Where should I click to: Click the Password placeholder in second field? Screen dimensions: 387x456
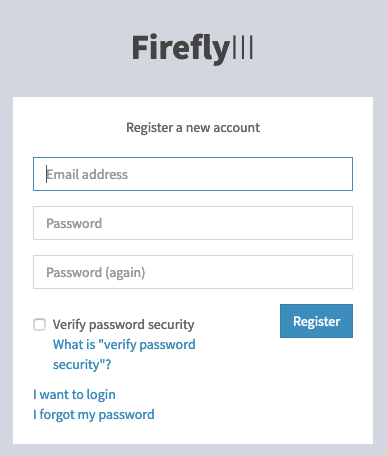tap(74, 223)
